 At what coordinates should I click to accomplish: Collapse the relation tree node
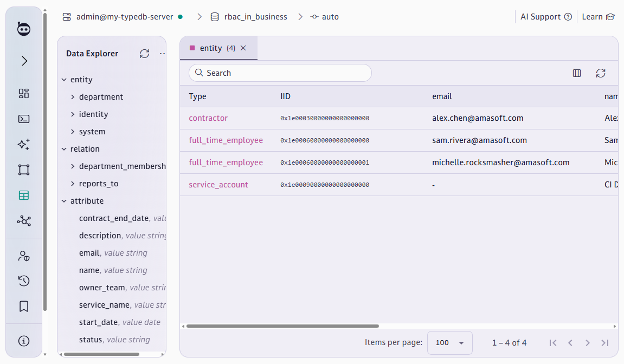pos(64,149)
